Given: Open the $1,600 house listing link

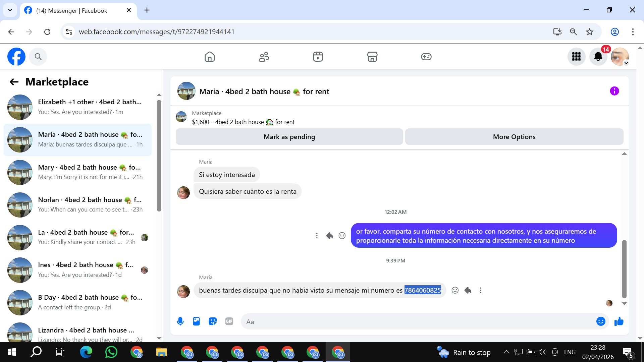Looking at the screenshot, I should (x=243, y=122).
